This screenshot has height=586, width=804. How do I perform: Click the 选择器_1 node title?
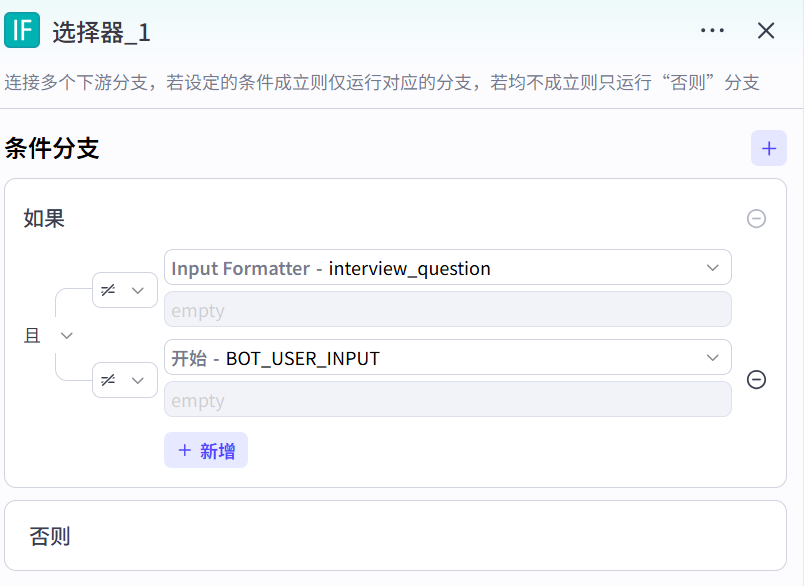(101, 32)
